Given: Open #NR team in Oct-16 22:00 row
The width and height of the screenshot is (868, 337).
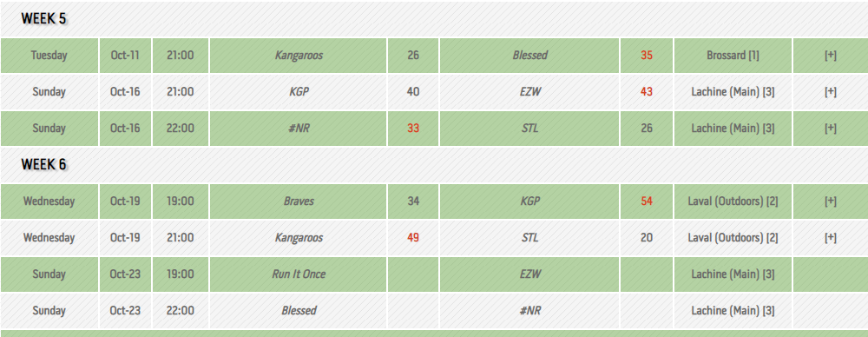Looking at the screenshot, I should [299, 129].
